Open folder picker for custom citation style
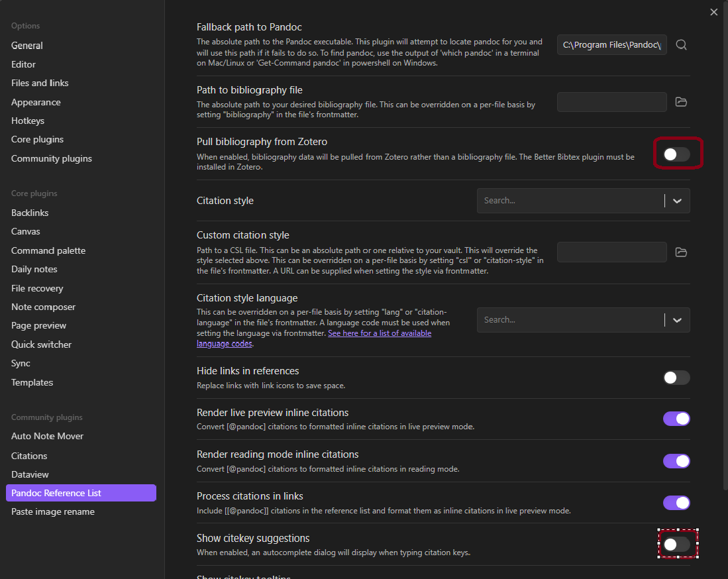This screenshot has width=728, height=579. [681, 252]
